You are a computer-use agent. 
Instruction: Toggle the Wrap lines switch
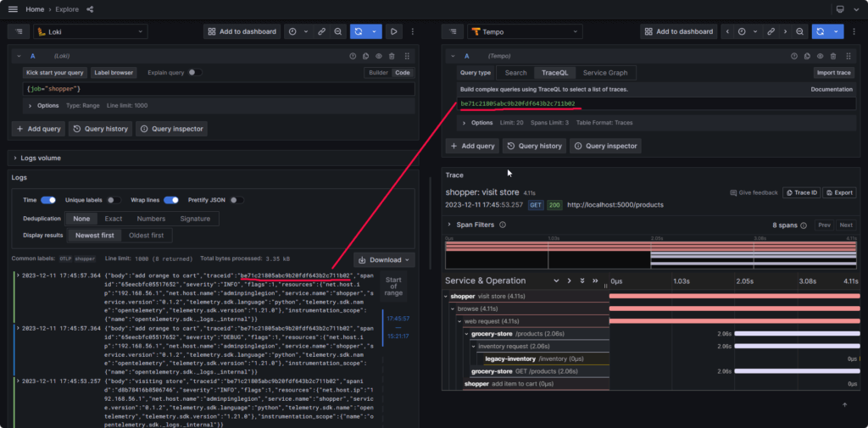pos(171,200)
